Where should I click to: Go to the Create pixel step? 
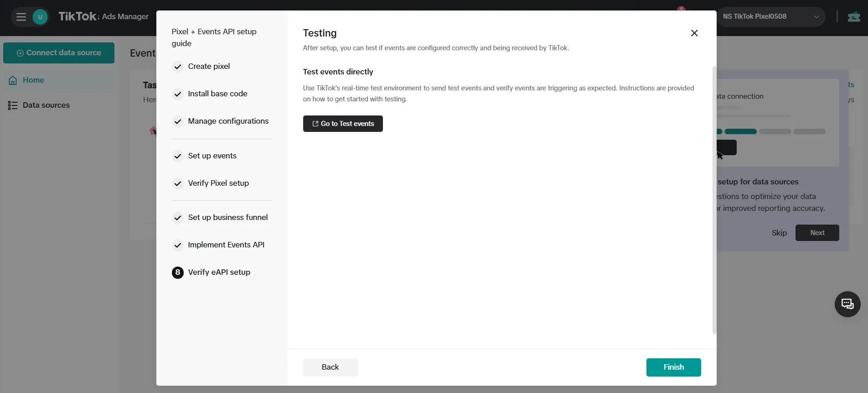pos(209,66)
